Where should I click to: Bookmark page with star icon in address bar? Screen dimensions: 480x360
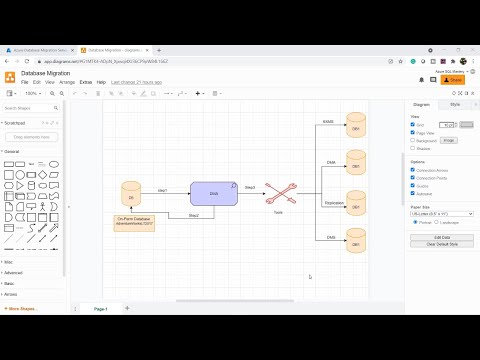point(401,61)
